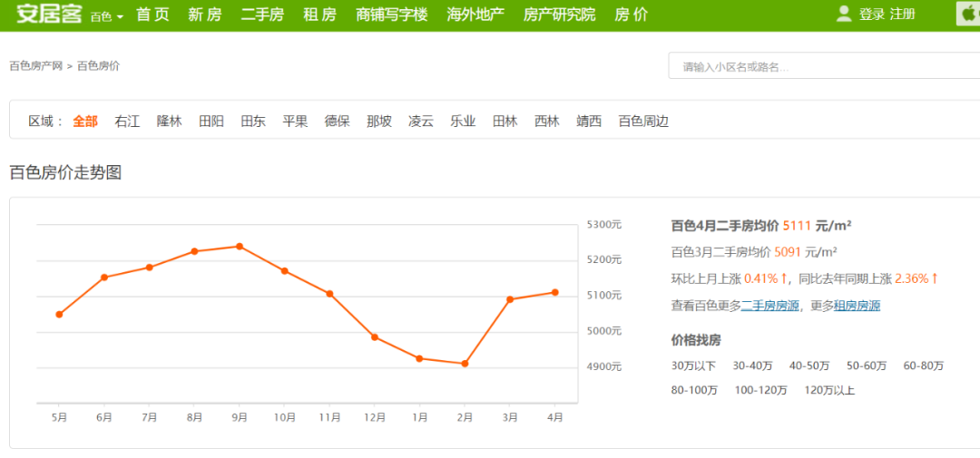Image resolution: width=980 pixels, height=458 pixels.
Task: Focus the 请输入小区名或路名 search field
Action: pos(824,65)
